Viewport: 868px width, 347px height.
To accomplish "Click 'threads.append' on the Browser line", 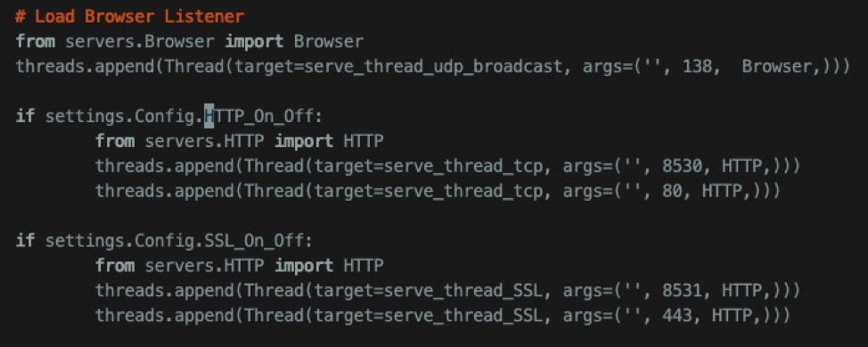I will (x=85, y=67).
